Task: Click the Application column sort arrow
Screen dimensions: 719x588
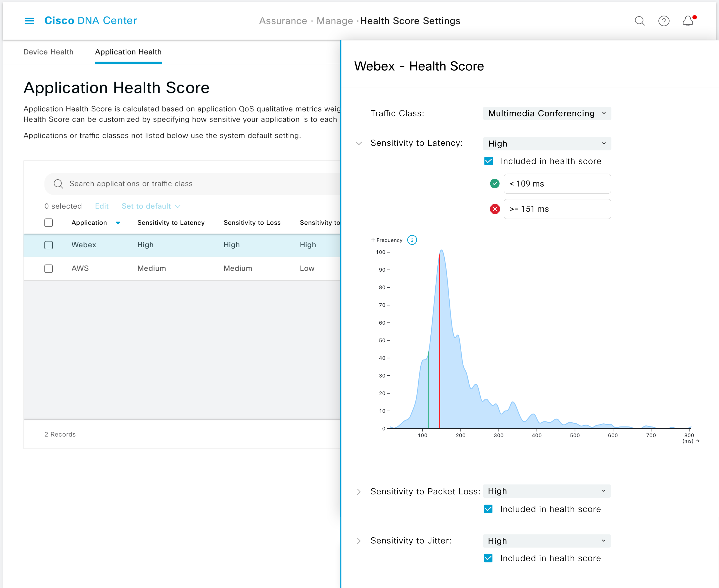Action: (x=118, y=223)
